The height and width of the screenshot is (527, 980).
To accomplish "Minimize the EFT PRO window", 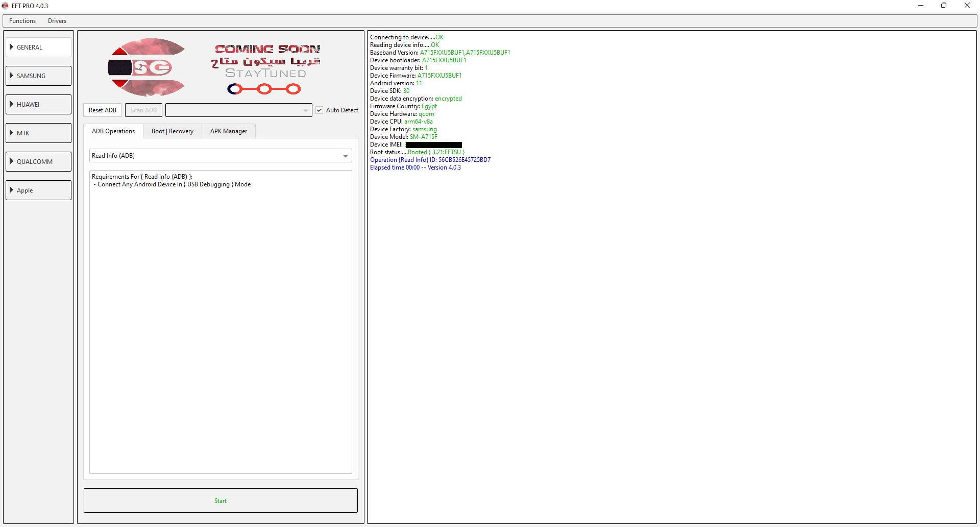I will 921,6.
